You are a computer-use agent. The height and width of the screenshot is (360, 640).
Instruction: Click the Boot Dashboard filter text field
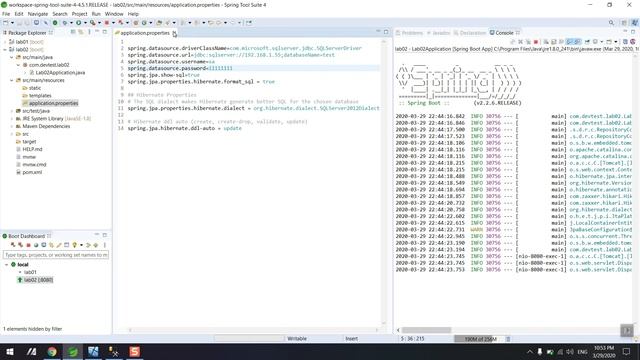pyautogui.click(x=56, y=255)
